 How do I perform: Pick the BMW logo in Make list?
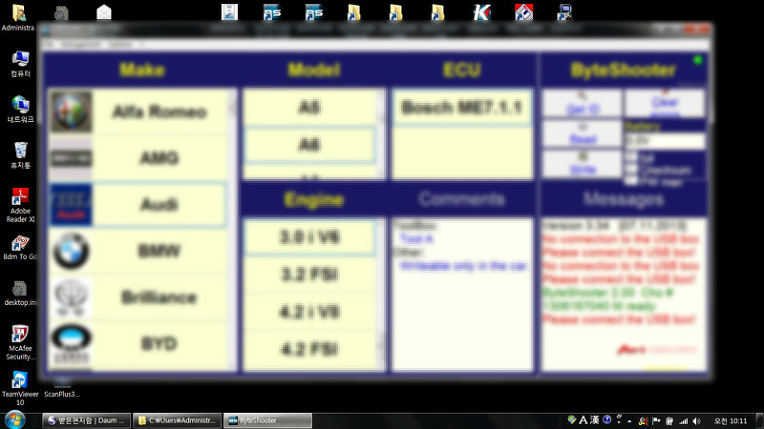[71, 251]
